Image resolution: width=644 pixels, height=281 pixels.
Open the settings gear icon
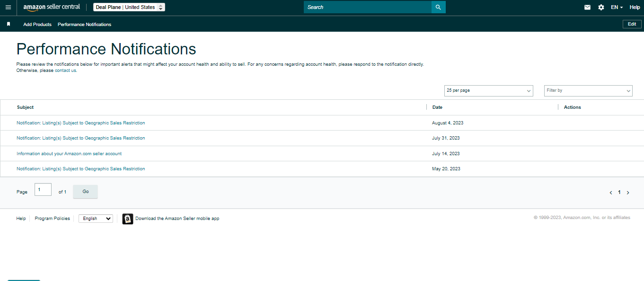(x=601, y=7)
